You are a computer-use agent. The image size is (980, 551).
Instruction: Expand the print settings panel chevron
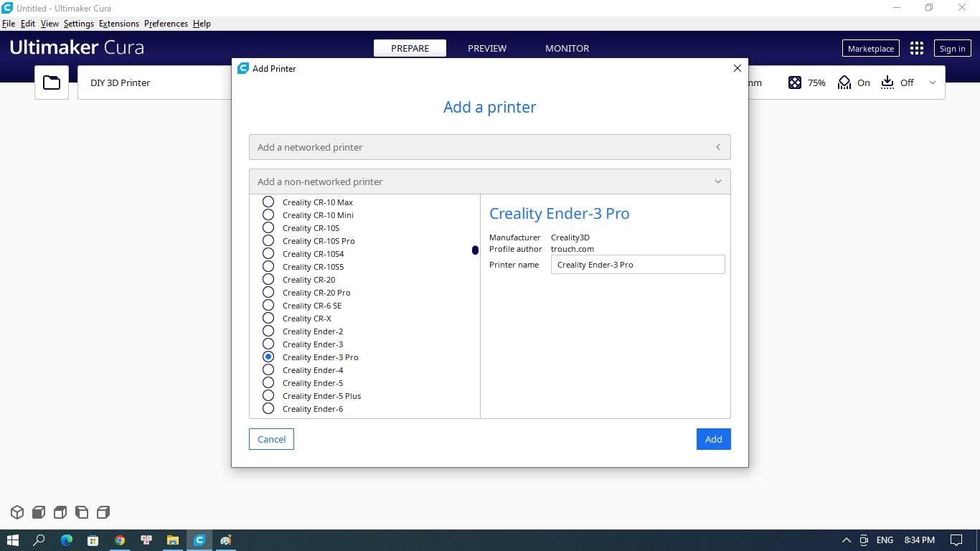point(933,83)
